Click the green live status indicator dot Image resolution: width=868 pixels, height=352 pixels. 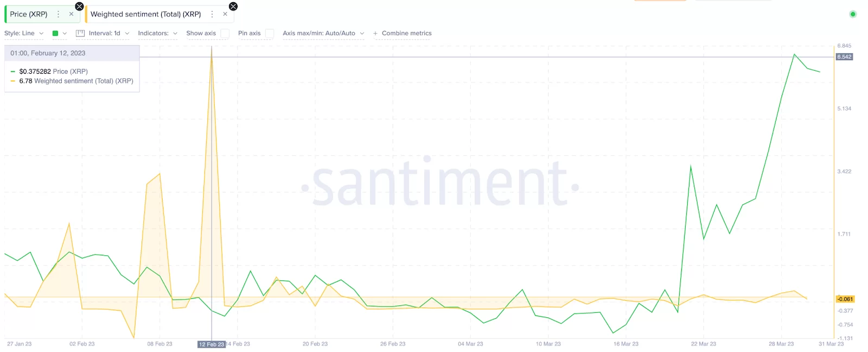853,14
